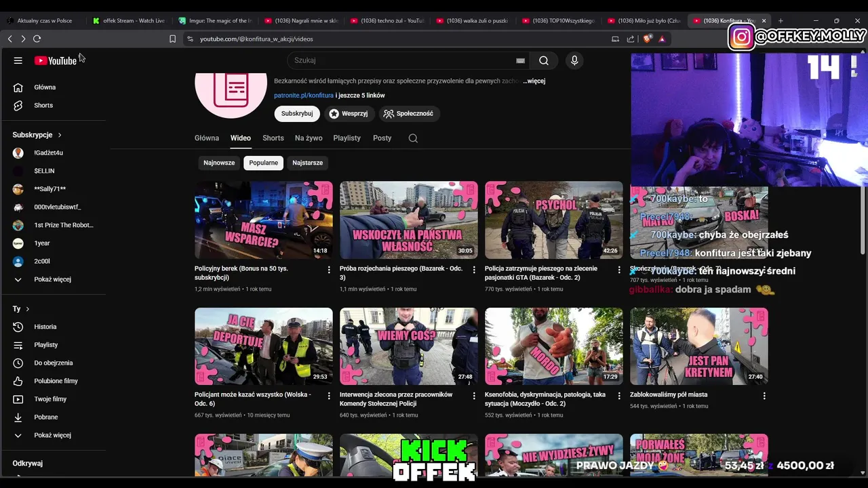This screenshot has width=868, height=488.
Task: Expand Subskrypcje section chevron
Action: [x=60, y=135]
